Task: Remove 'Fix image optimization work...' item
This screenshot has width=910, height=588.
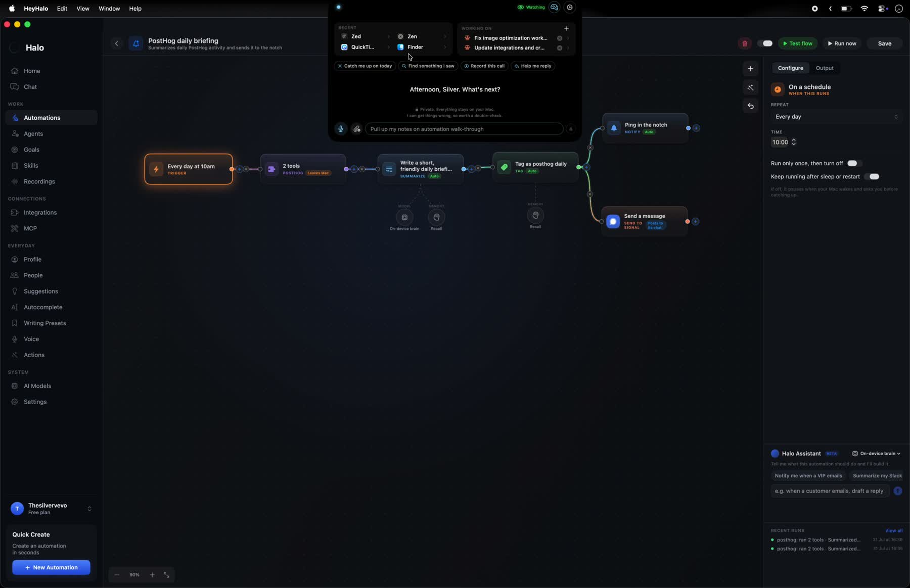Action: 560,38
